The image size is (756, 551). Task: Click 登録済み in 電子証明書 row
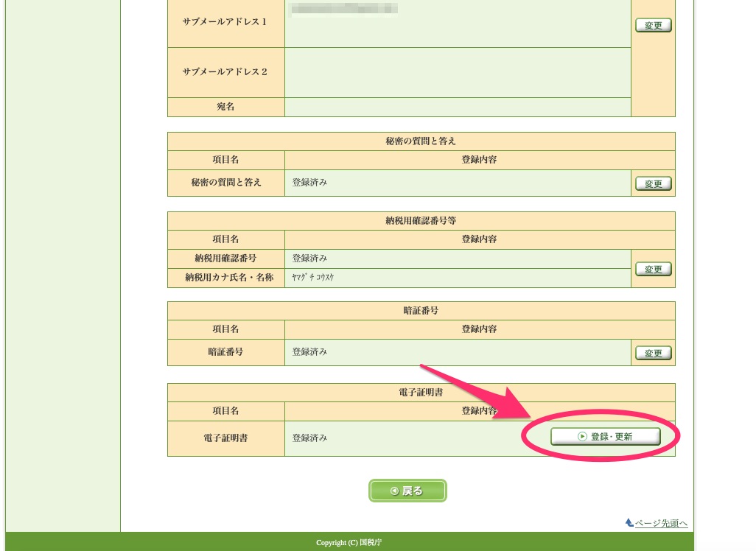coord(309,438)
